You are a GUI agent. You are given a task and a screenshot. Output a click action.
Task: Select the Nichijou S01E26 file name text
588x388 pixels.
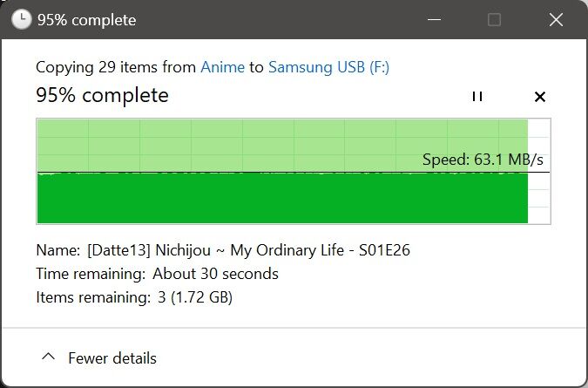[248, 250]
